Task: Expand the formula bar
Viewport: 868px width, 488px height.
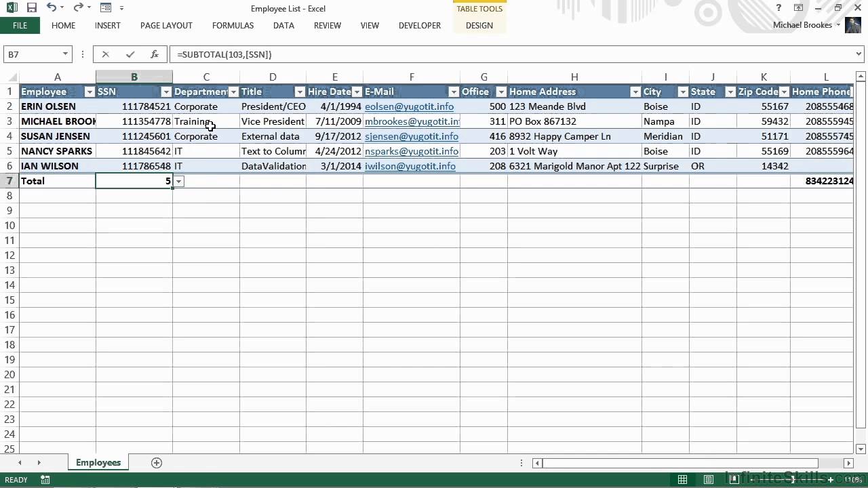Action: 860,54
